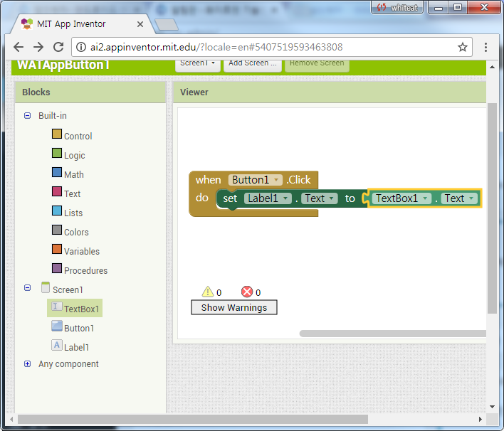
Task: Close the MIT App Inventor tab
Action: (x=140, y=24)
